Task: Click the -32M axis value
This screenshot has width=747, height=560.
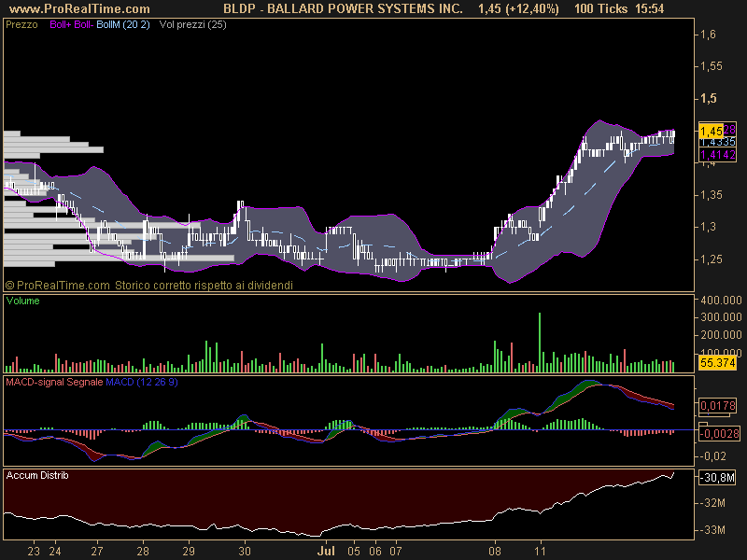Action: [712, 503]
